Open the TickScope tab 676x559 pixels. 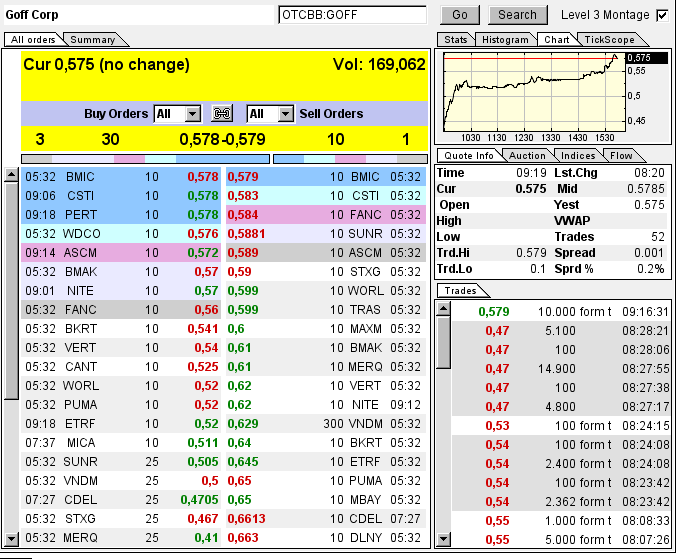(x=609, y=40)
